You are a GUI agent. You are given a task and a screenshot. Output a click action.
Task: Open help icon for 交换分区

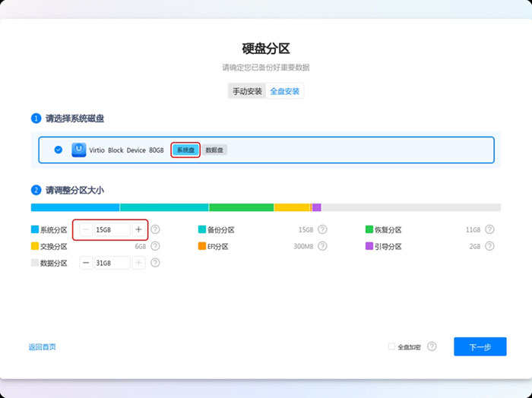pos(155,246)
